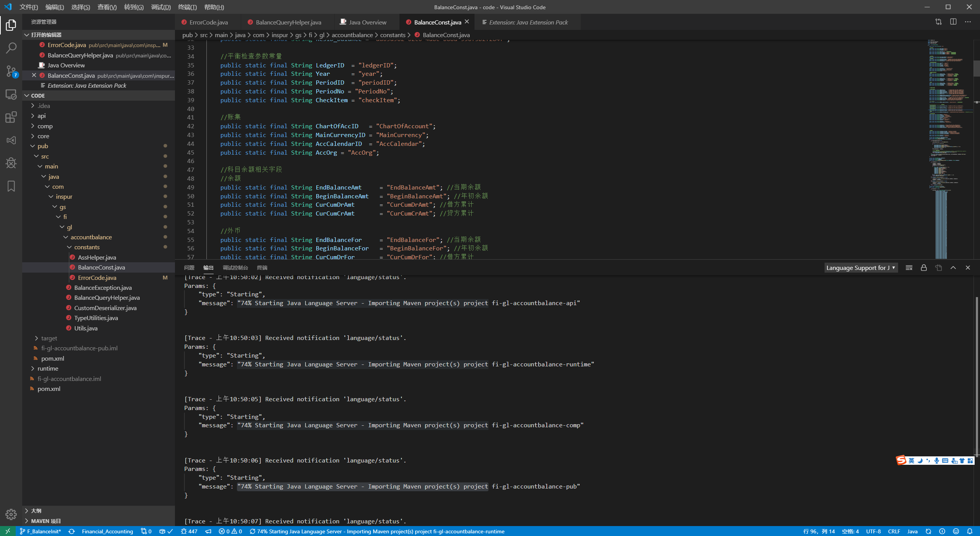
Task: Toggle auto-scroll lock in output panel
Action: coord(924,268)
